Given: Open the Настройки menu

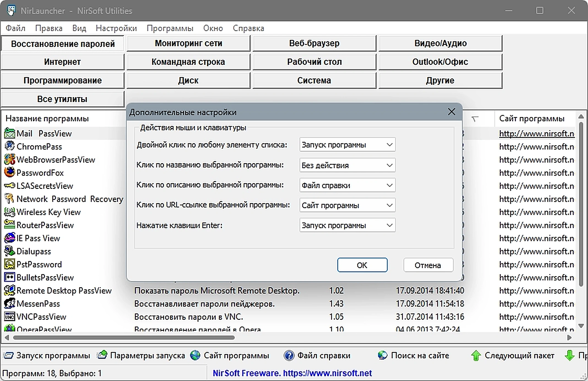Looking at the screenshot, I should point(116,28).
